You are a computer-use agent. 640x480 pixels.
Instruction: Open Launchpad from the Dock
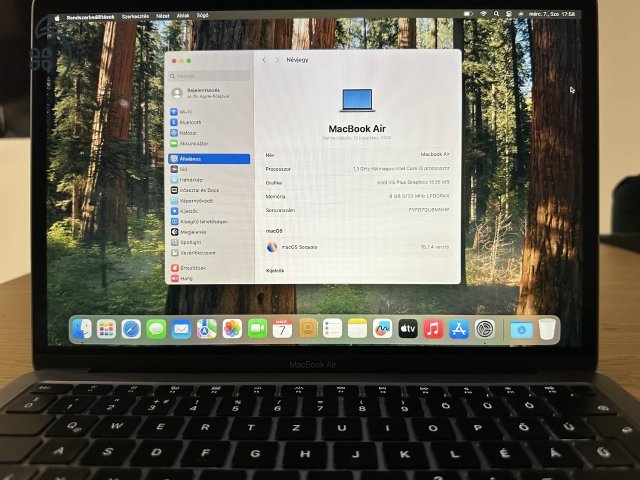coord(106,329)
